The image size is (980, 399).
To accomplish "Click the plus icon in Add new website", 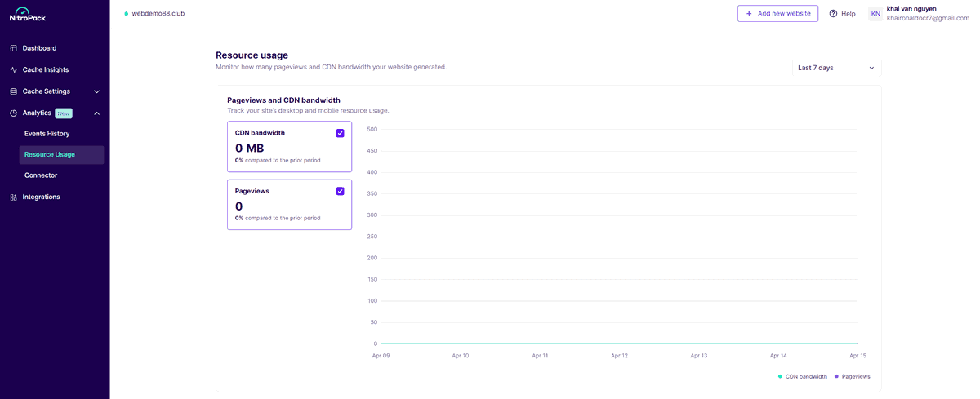I will pos(749,14).
